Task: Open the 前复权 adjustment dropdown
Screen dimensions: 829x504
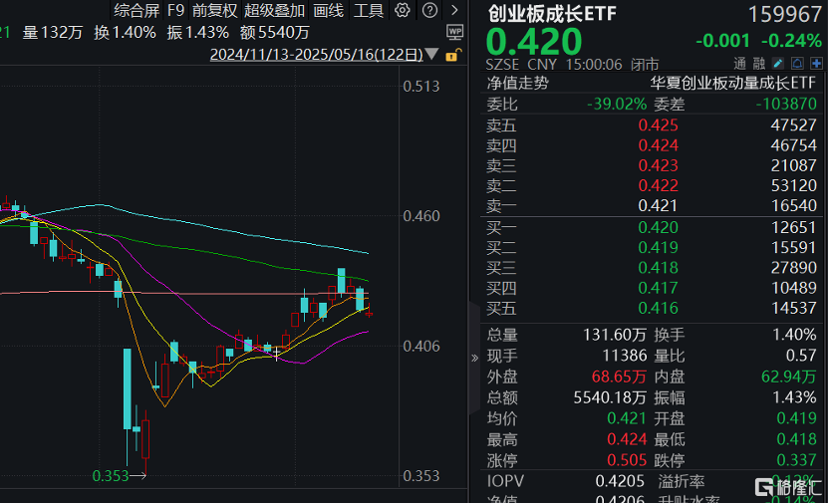Action: click(x=214, y=10)
